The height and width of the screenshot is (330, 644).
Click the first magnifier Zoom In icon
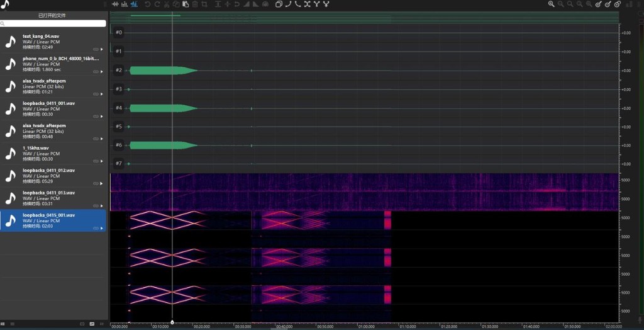coord(552,4)
